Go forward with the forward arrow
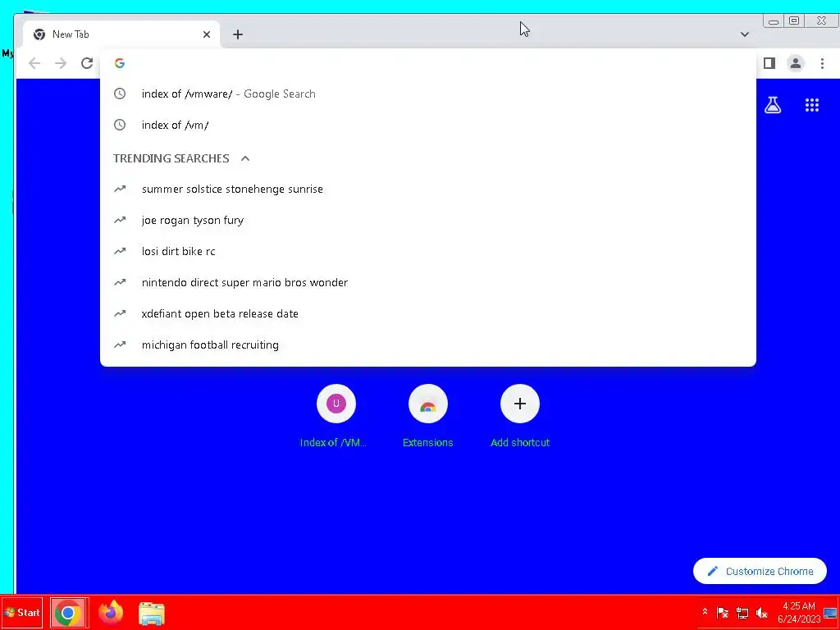 pos(61,63)
